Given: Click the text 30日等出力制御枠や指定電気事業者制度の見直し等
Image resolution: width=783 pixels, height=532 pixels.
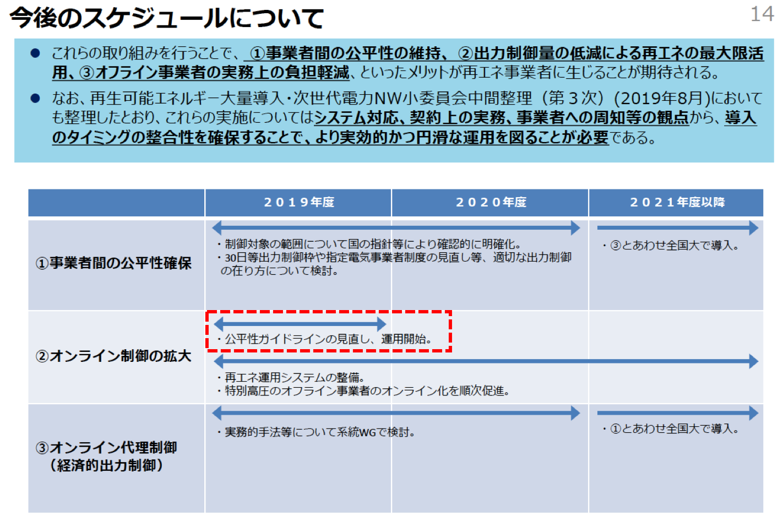Looking at the screenshot, I should [x=355, y=257].
